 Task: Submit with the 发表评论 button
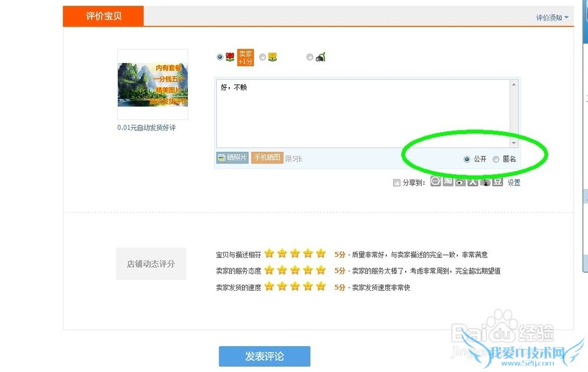click(265, 356)
